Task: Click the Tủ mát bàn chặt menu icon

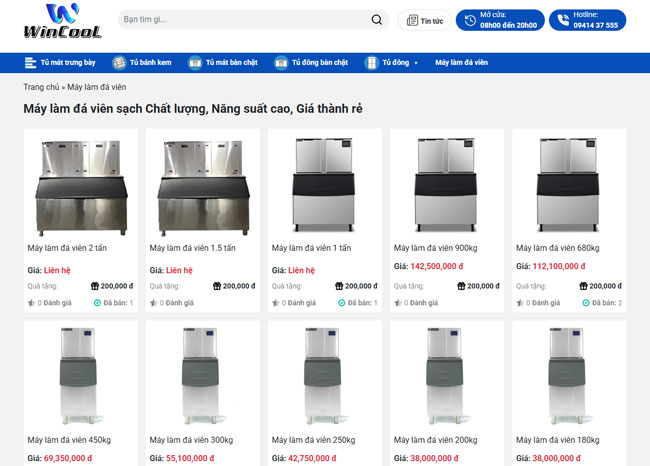Action: (195, 63)
